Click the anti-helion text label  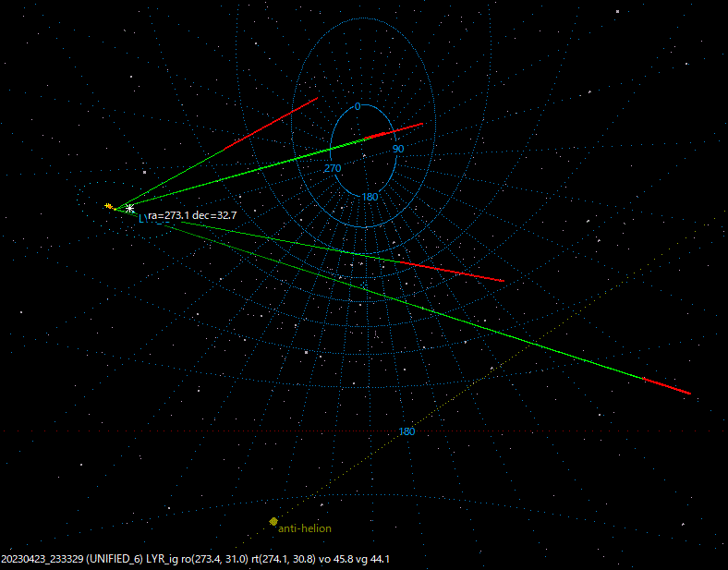click(x=305, y=528)
